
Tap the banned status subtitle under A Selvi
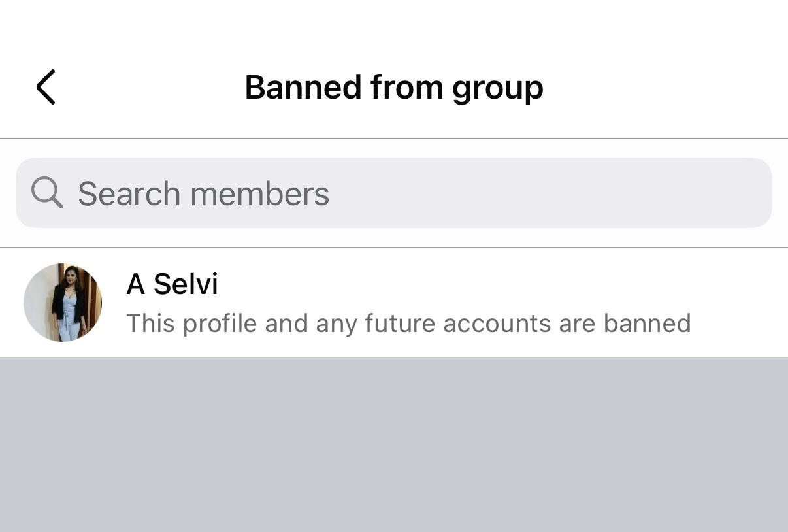click(408, 324)
